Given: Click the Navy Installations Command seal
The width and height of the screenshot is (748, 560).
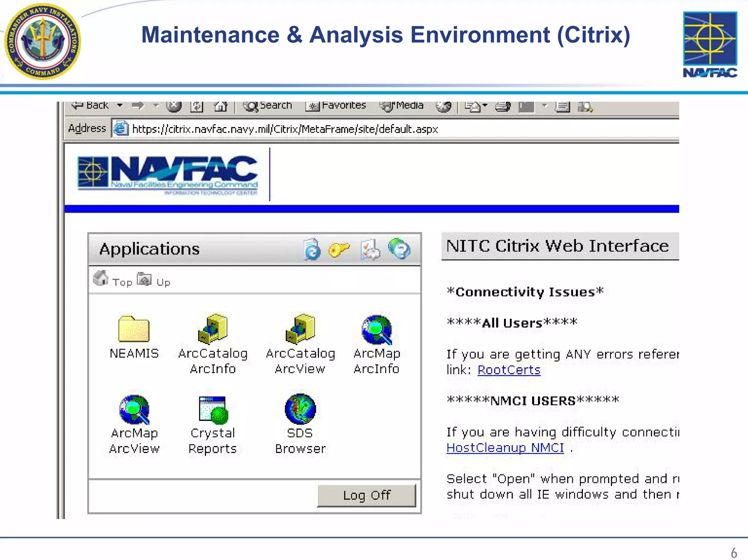Looking at the screenshot, I should pos(42,41).
